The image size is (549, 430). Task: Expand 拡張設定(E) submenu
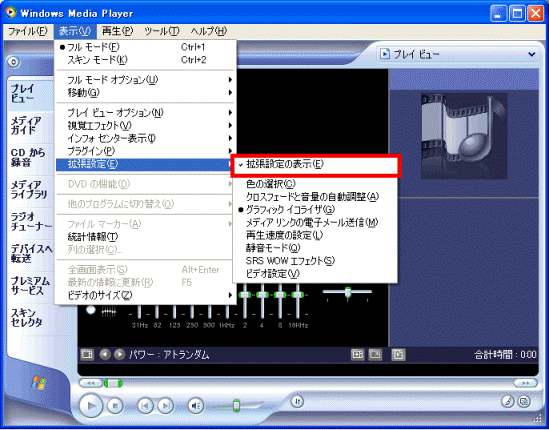point(145,164)
